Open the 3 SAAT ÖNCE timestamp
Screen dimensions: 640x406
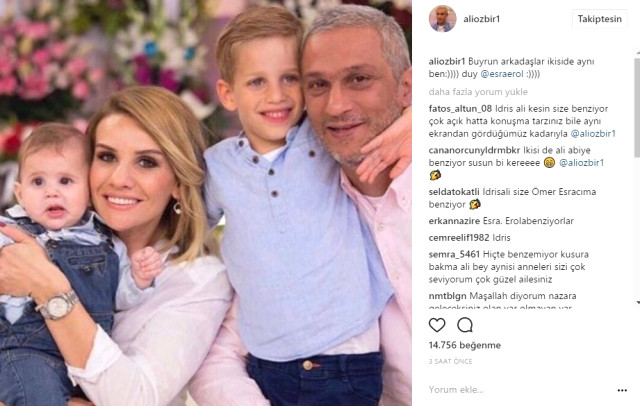pos(450,362)
